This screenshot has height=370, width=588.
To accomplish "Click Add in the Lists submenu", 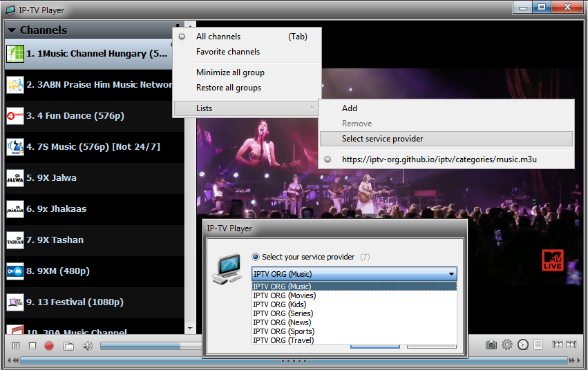I will point(446,108).
